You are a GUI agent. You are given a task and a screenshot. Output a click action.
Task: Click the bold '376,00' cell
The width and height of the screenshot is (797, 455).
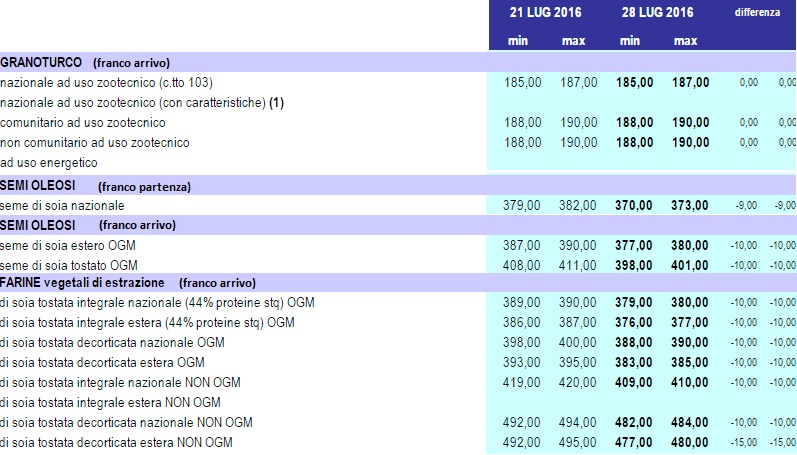pyautogui.click(x=633, y=322)
